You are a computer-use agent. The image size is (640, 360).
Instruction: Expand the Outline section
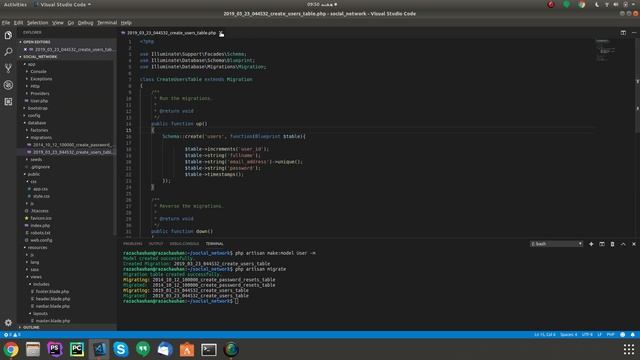[x=31, y=327]
